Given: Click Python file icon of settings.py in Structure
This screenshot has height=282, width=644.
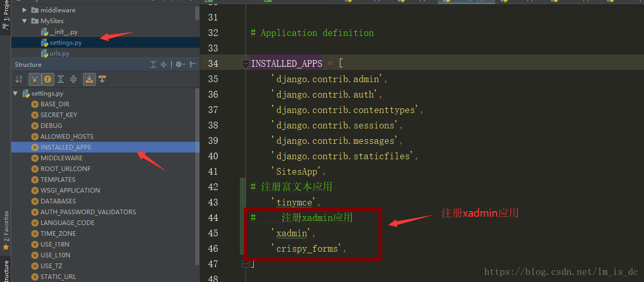Looking at the screenshot, I should [26, 93].
